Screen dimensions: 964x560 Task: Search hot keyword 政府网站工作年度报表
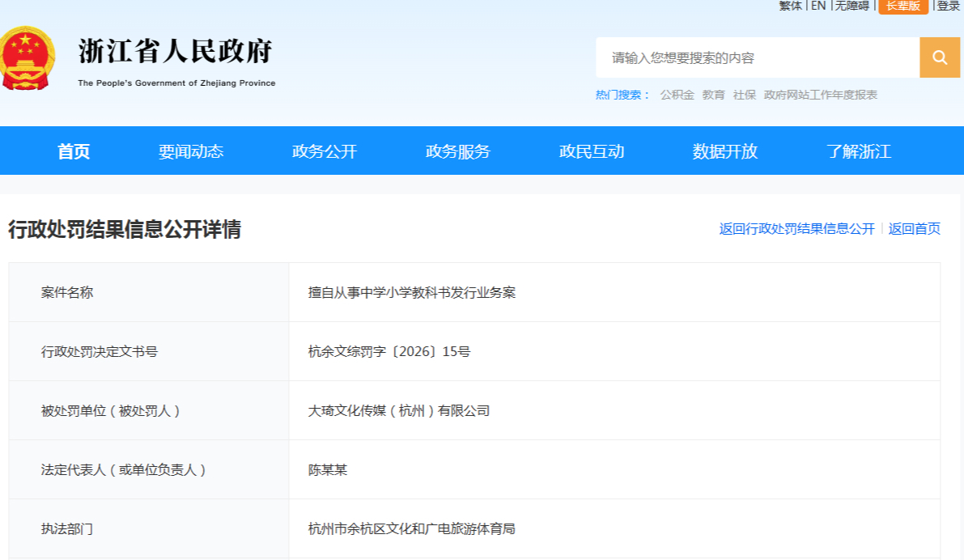pyautogui.click(x=820, y=95)
